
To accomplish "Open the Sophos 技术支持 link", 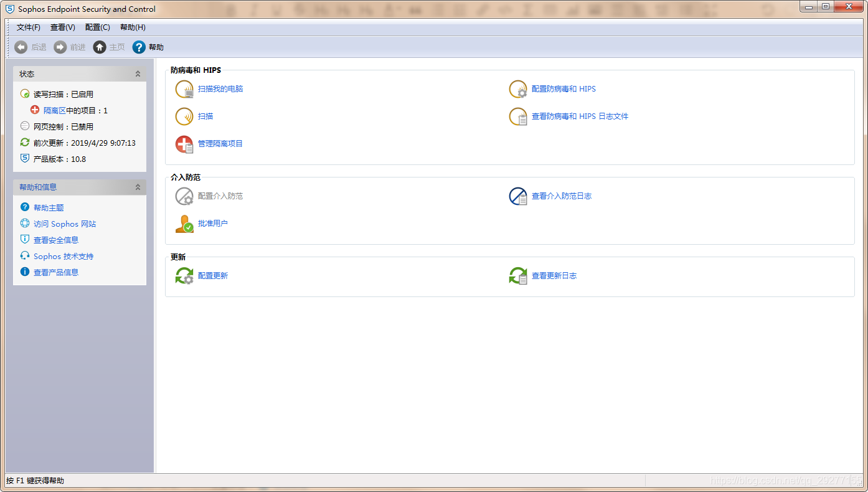I will pyautogui.click(x=64, y=257).
